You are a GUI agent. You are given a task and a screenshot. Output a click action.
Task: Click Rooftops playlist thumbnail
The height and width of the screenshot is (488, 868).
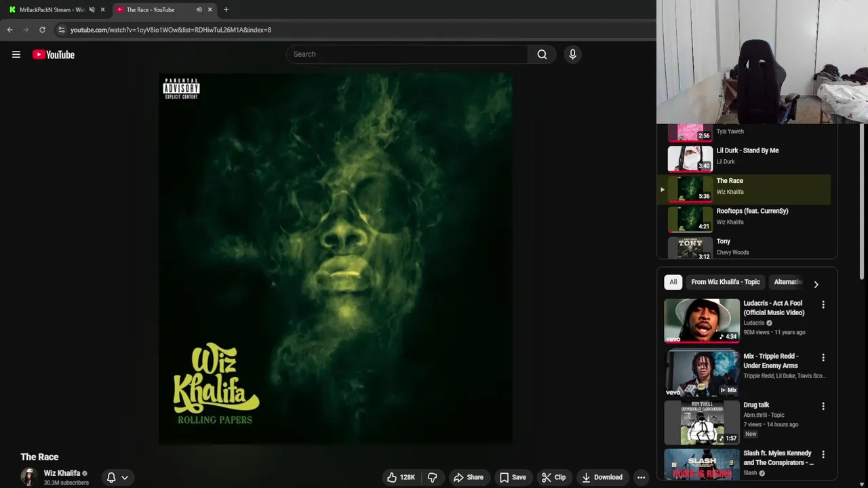(690, 219)
